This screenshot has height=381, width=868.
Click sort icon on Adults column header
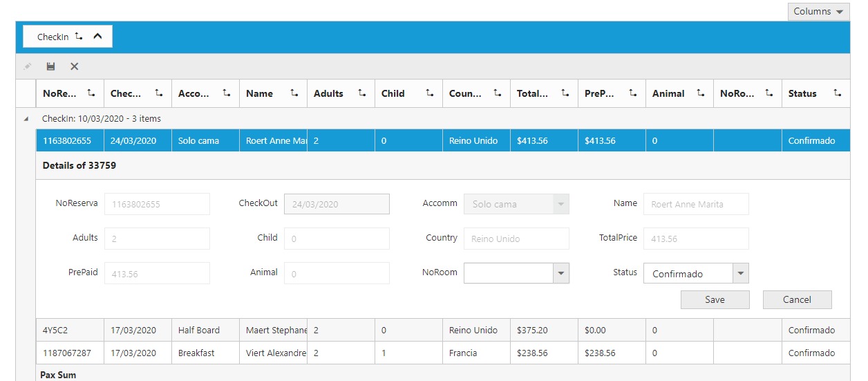pos(362,93)
